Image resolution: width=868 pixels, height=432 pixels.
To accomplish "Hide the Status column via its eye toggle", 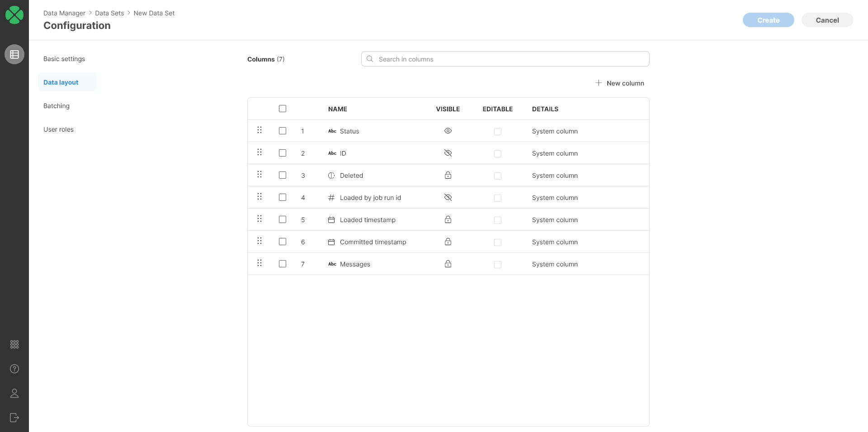I will tap(448, 131).
